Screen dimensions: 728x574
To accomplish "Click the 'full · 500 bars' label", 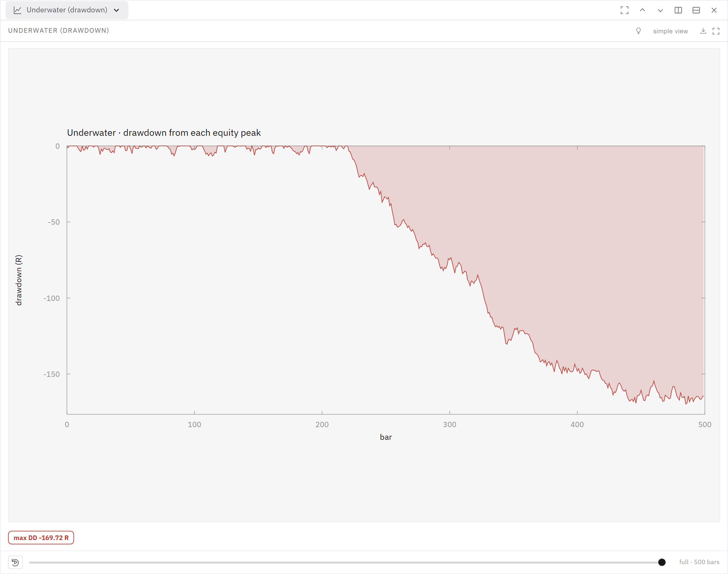I will 699,562.
